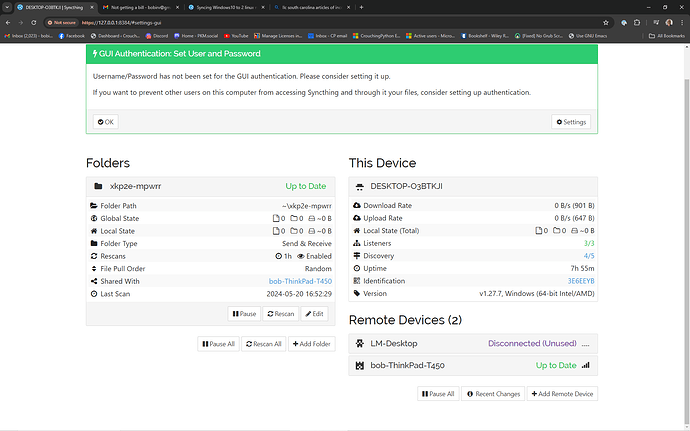Click Pause All under Folders
This screenshot has width=690, height=431.
tap(218, 344)
